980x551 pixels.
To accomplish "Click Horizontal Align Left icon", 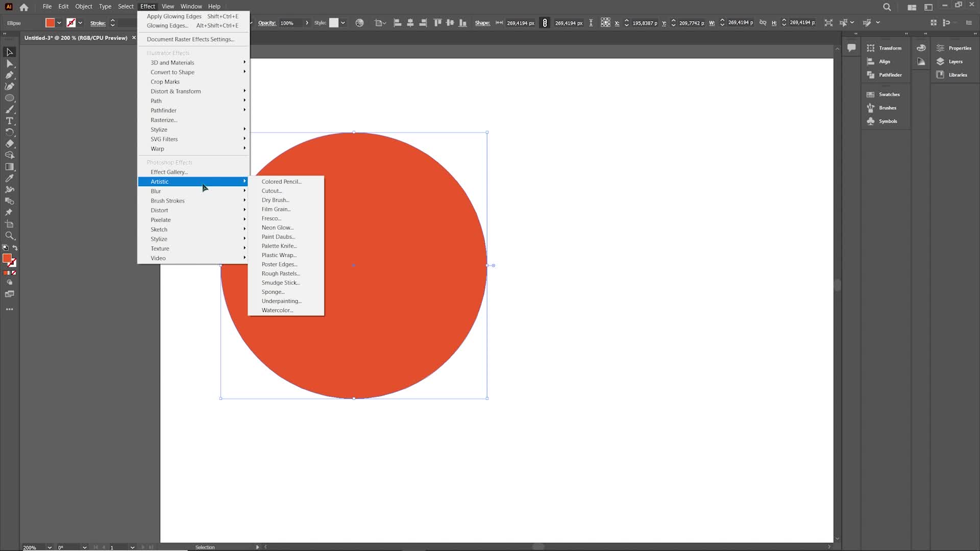I will click(398, 23).
